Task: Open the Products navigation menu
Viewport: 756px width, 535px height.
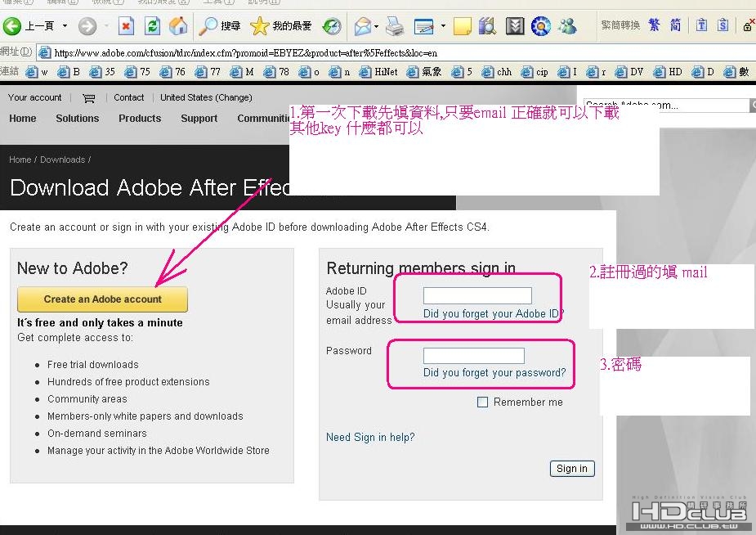Action: 140,118
